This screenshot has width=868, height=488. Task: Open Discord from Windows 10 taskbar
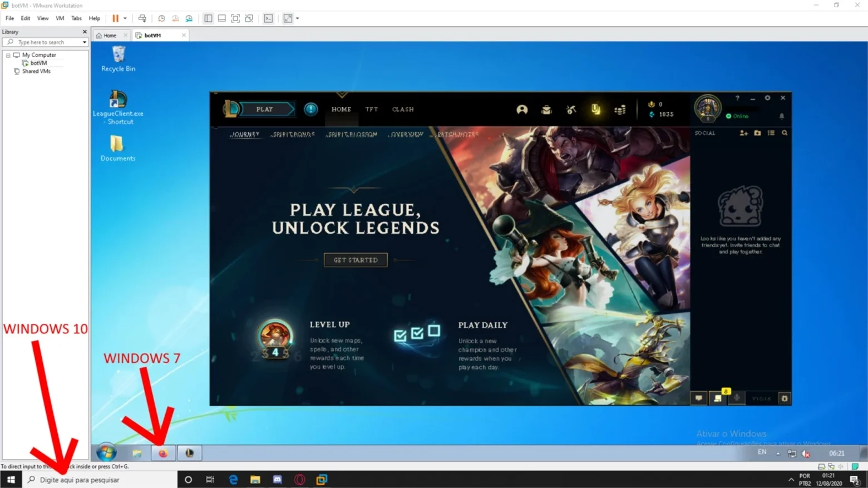click(x=277, y=480)
